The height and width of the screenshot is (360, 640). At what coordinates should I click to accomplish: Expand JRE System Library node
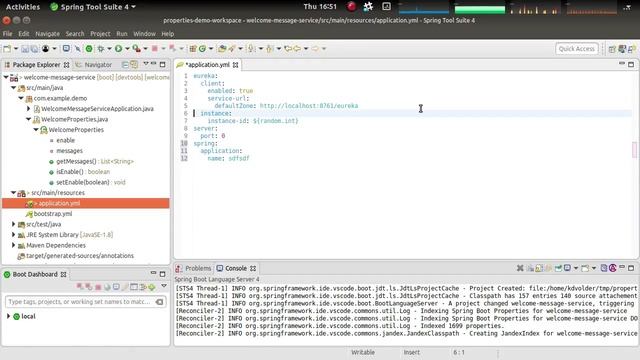click(13, 235)
